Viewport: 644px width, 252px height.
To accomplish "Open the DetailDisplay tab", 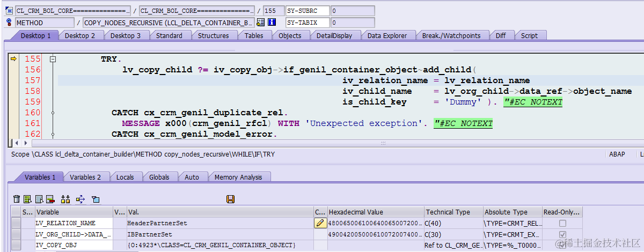I will pos(334,35).
